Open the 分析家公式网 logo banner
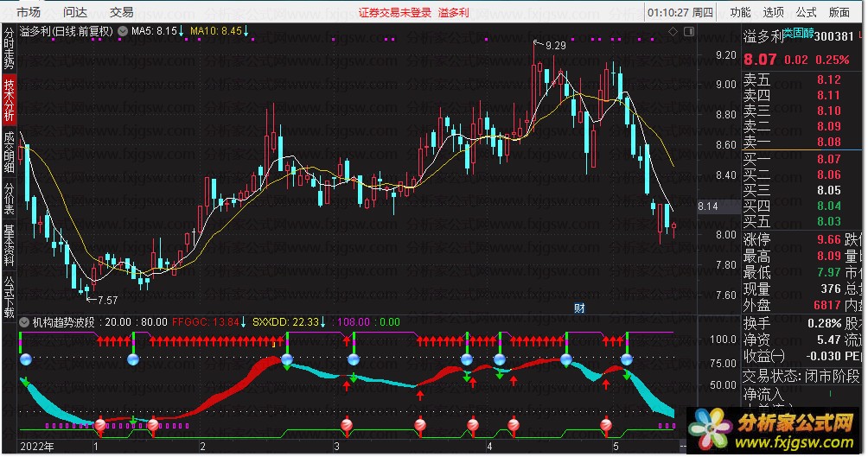Viewport: 868px width, 457px height. point(775,431)
